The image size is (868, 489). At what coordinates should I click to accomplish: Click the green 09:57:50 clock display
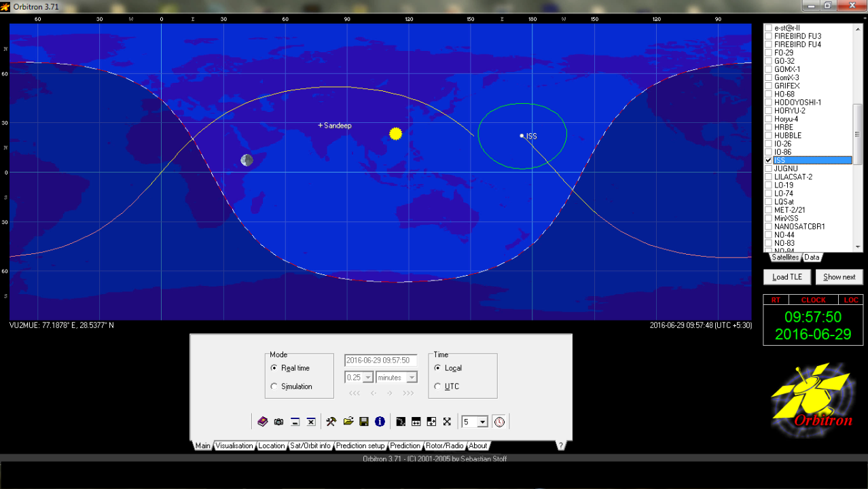813,317
